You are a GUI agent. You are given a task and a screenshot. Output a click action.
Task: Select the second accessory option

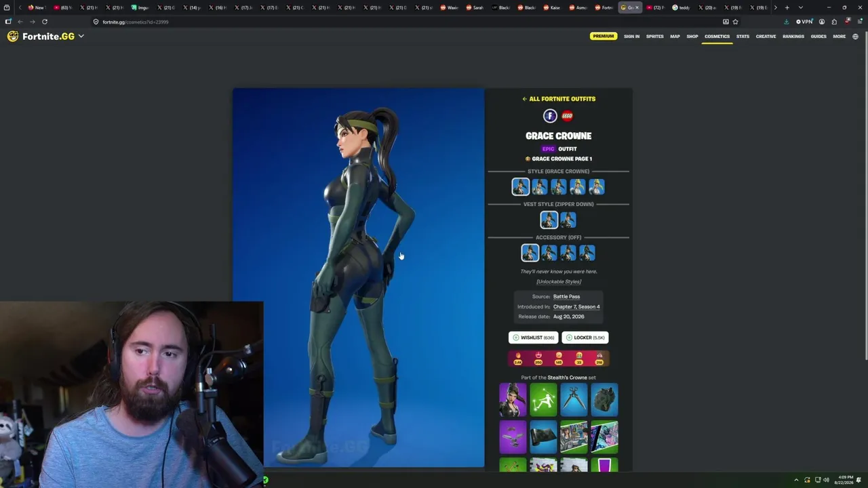549,253
